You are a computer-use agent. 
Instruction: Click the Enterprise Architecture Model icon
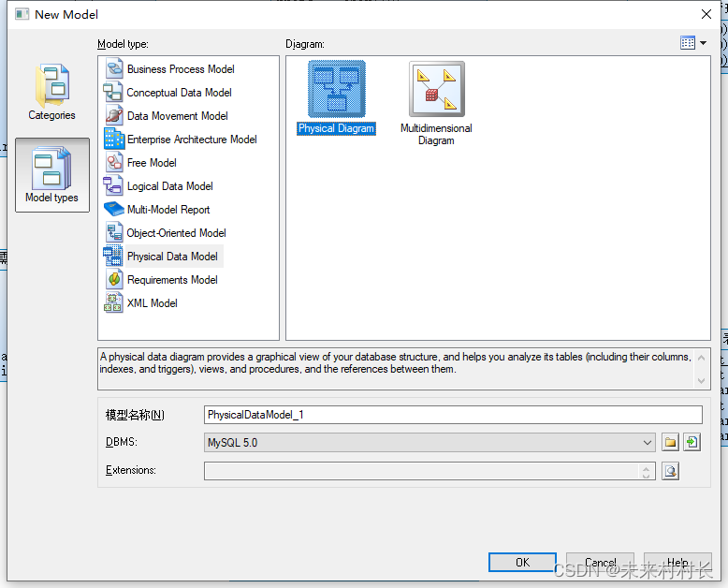click(114, 139)
